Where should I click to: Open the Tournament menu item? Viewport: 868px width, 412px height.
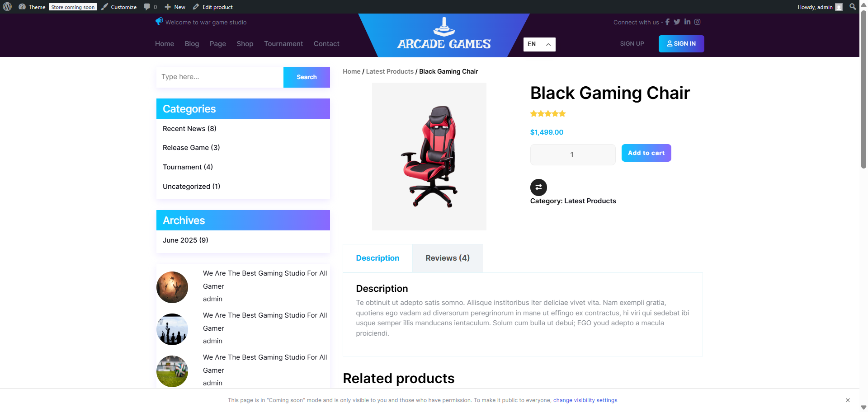(x=283, y=44)
